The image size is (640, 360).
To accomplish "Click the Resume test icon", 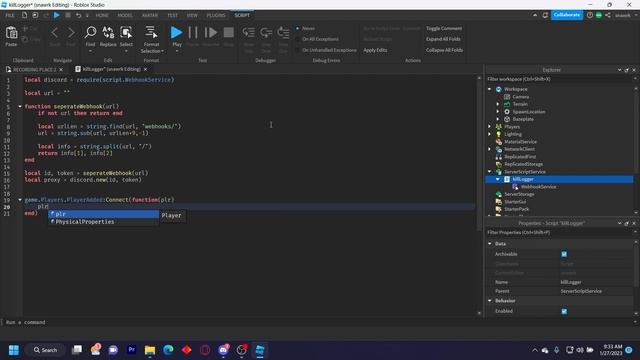I will point(211,33).
